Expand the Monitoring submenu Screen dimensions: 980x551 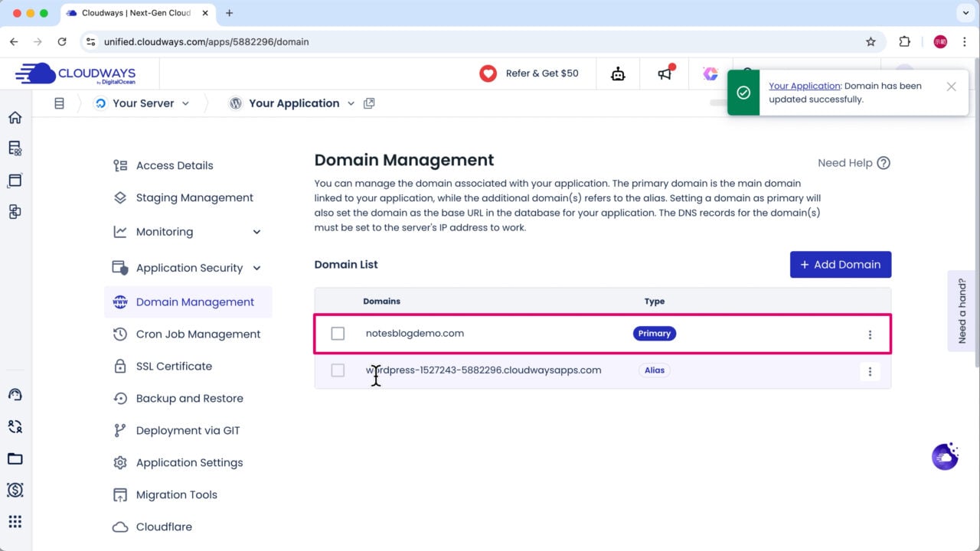click(x=256, y=232)
